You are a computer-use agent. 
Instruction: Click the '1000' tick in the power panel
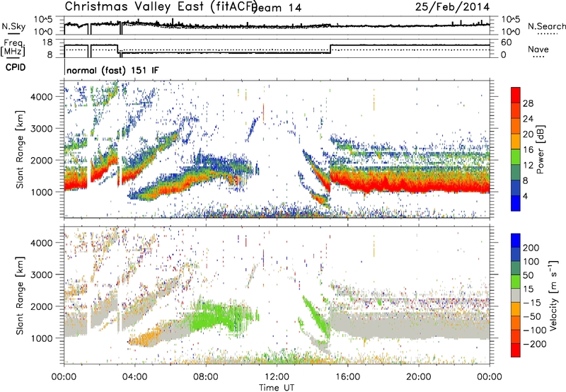click(x=42, y=192)
